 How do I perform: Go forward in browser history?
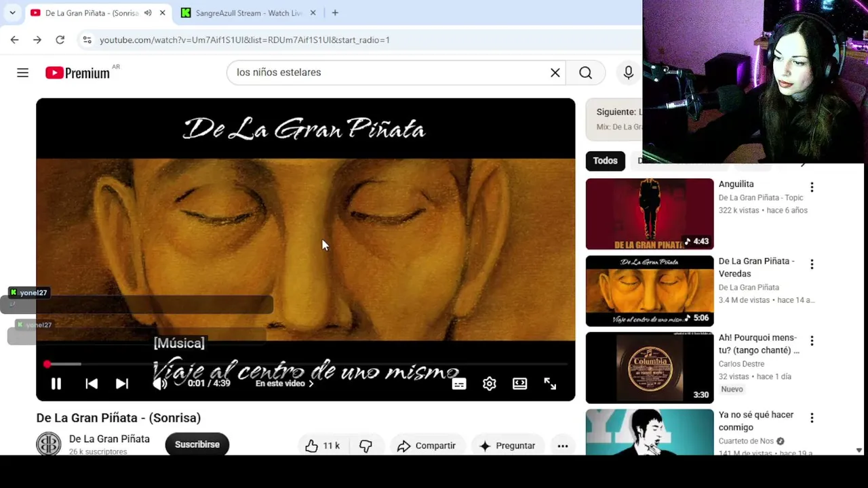(37, 40)
